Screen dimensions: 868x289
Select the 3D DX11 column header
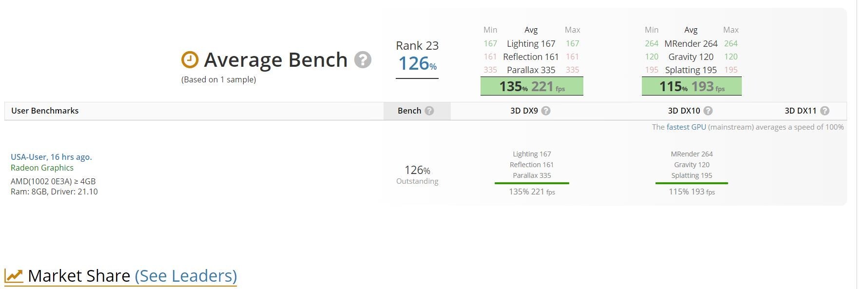(800, 111)
